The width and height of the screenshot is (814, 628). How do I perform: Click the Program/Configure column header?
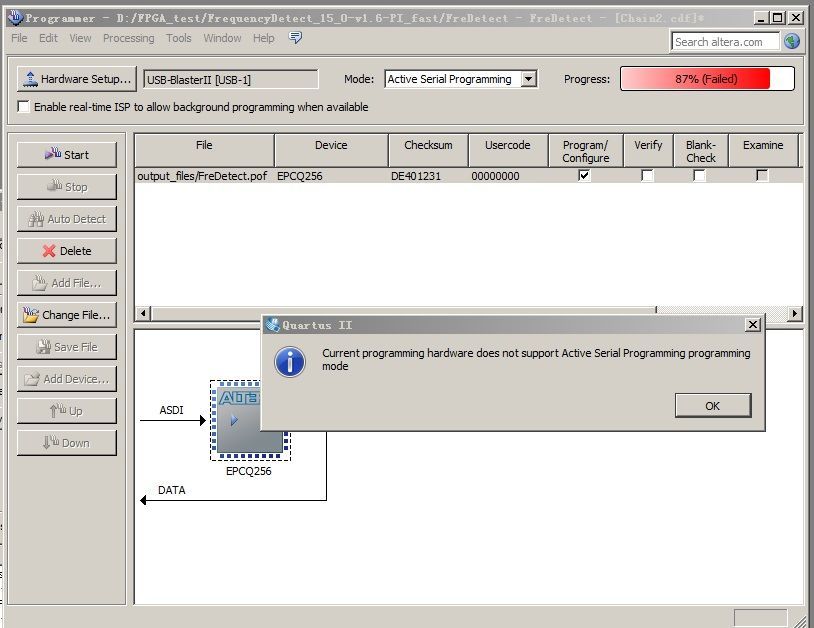coord(586,151)
